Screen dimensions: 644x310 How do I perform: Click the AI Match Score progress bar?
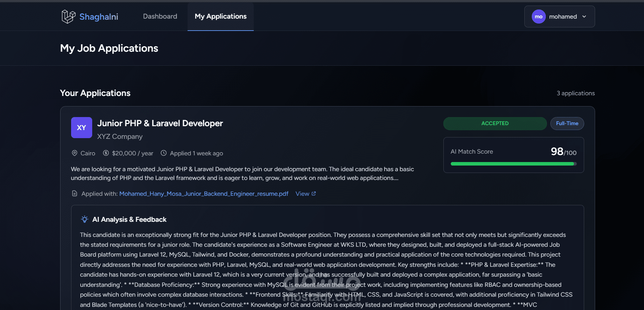tap(513, 164)
